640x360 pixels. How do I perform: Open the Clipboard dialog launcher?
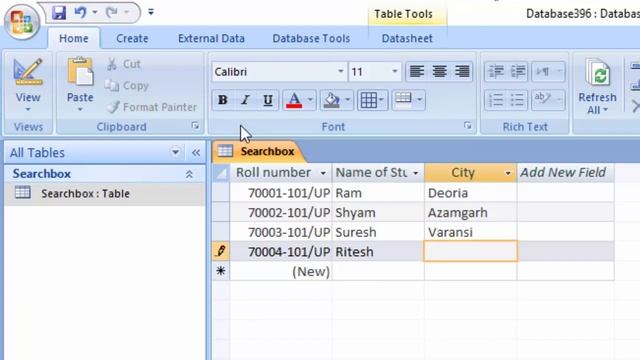(195, 126)
